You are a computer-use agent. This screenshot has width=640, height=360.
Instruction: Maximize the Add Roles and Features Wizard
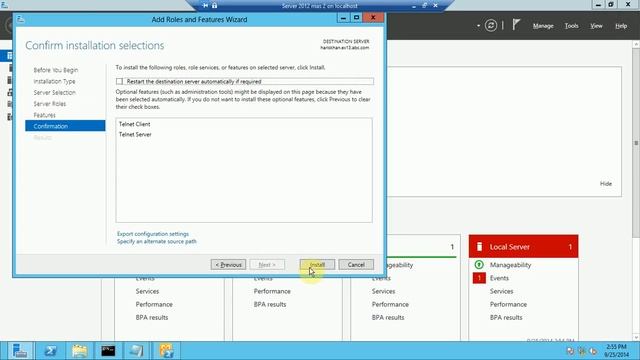[x=356, y=18]
